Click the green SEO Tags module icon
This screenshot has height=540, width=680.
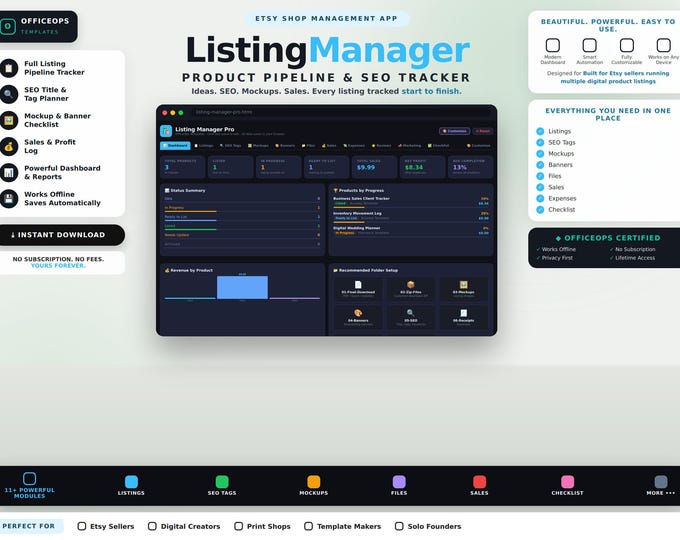tap(222, 481)
